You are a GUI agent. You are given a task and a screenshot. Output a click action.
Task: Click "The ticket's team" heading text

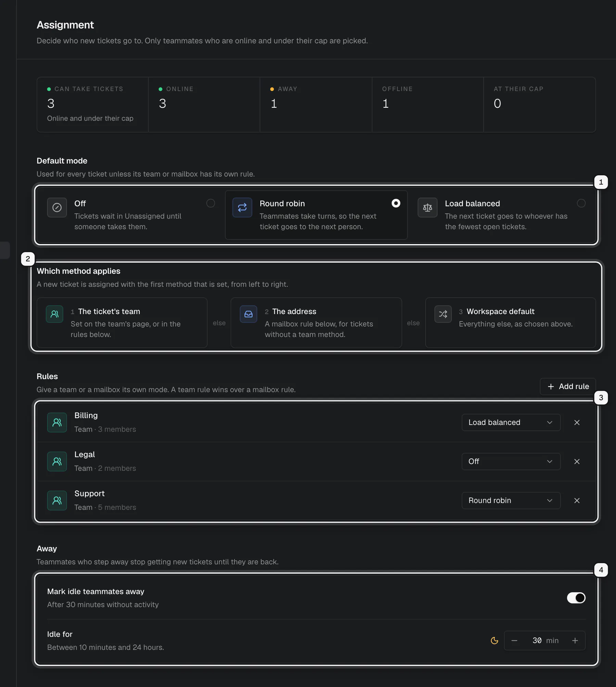[x=109, y=311]
